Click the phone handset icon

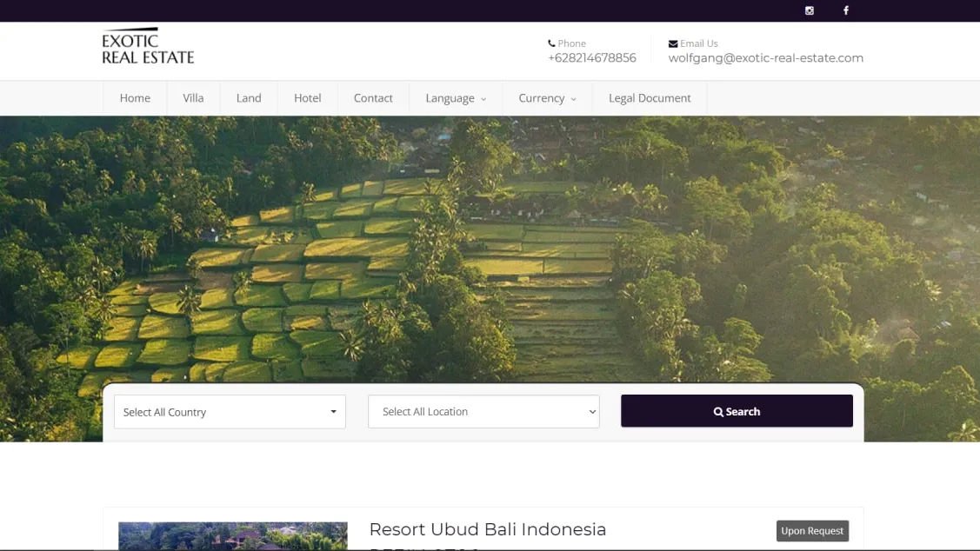tap(551, 43)
